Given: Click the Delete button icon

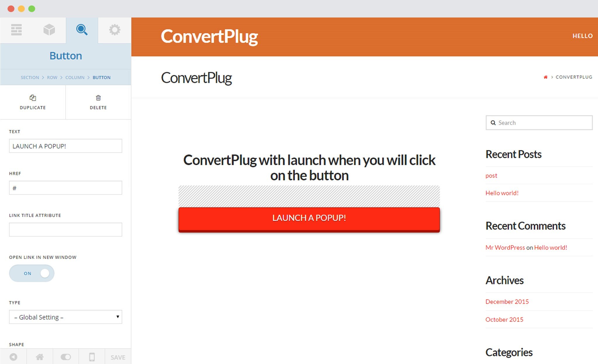Looking at the screenshot, I should tap(98, 97).
